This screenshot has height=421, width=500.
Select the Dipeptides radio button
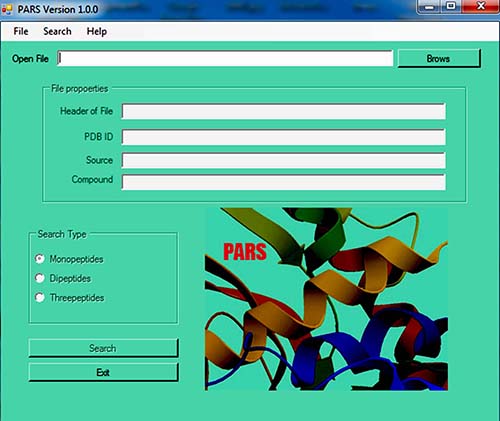click(x=40, y=278)
